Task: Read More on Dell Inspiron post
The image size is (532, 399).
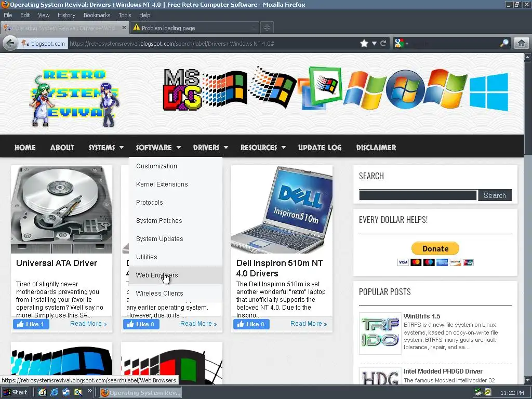Action: (x=309, y=324)
